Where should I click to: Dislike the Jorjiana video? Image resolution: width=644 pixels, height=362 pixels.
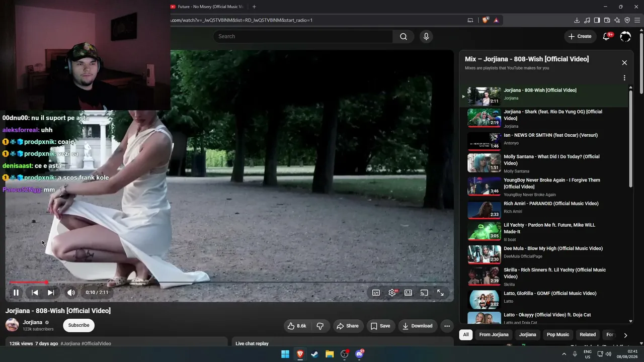[320, 326]
